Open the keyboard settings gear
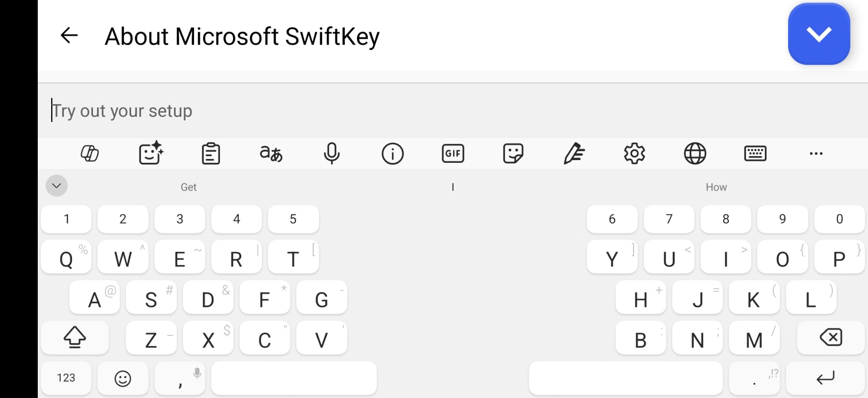Viewport: 868px width, 398px height. pos(634,154)
